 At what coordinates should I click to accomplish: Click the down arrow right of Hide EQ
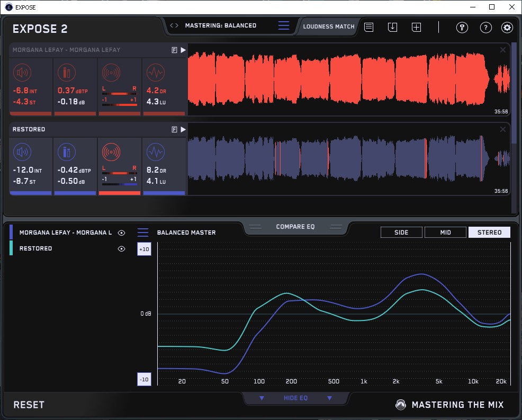(330, 398)
